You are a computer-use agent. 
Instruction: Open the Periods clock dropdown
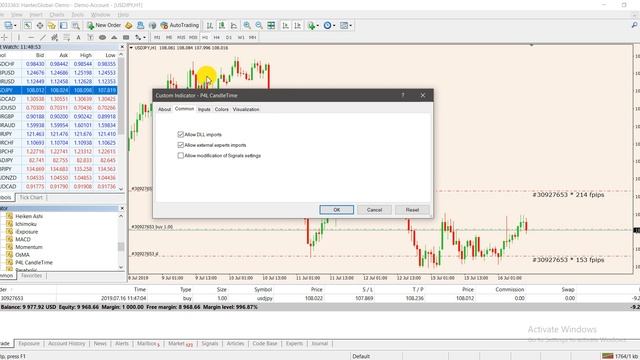click(x=329, y=25)
